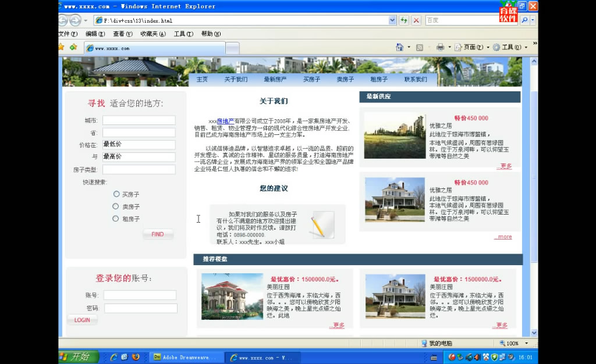This screenshot has width=596, height=364.
Task: Open the 工具(T) menu in the menu bar
Action: tap(183, 34)
